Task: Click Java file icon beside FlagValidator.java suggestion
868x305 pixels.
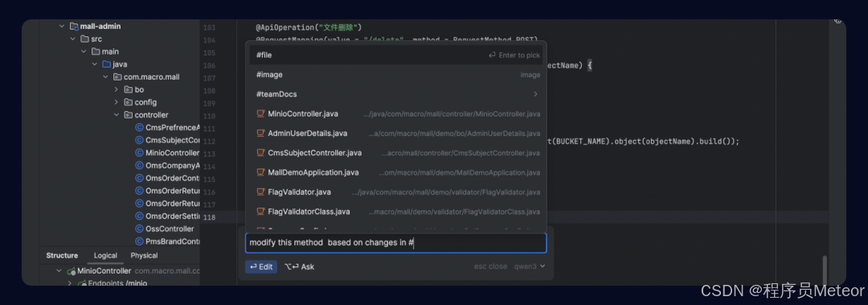Action: tap(260, 192)
